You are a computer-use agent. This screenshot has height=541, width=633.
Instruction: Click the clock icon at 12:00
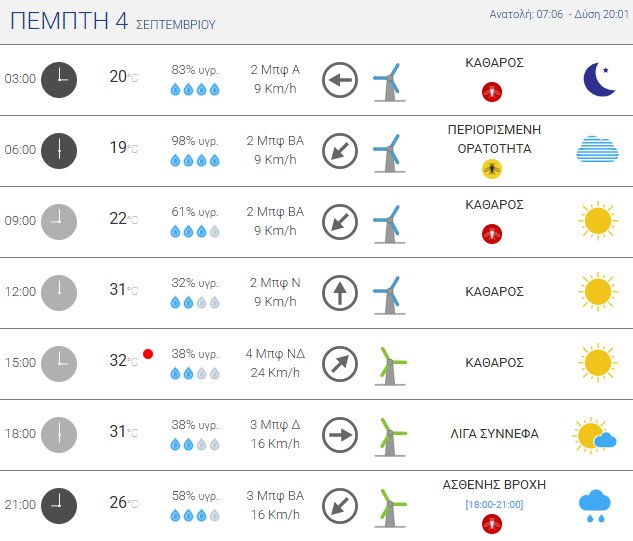click(59, 292)
